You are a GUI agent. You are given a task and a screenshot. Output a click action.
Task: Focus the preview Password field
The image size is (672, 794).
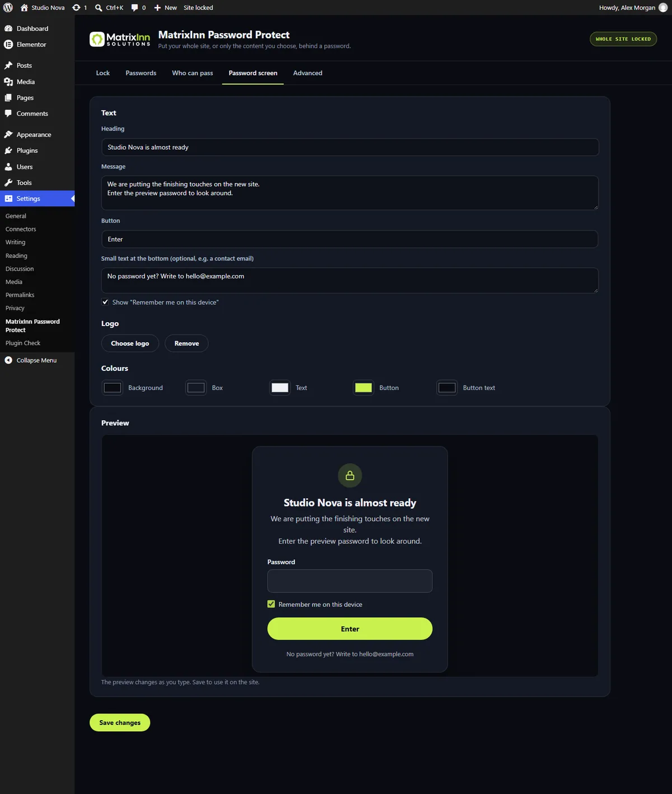350,581
